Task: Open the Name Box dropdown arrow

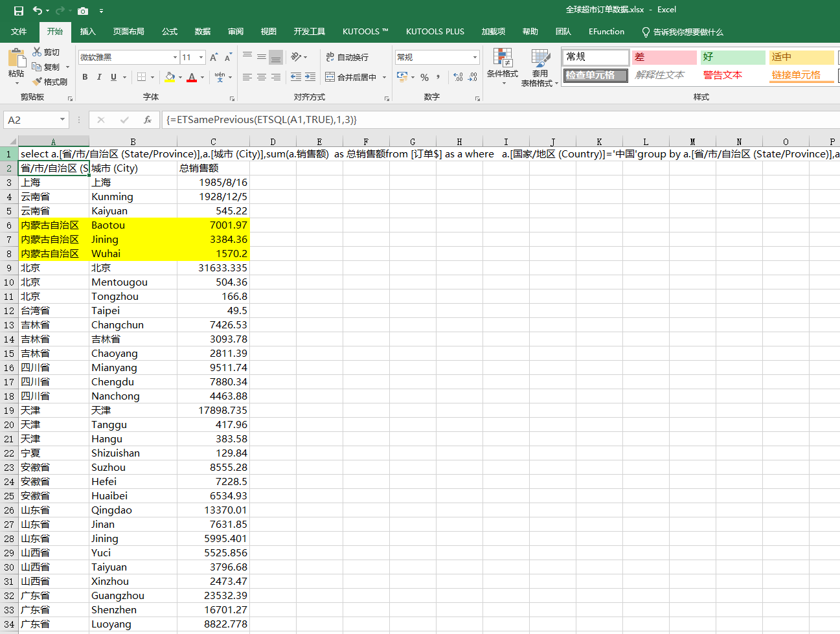Action: [62, 120]
